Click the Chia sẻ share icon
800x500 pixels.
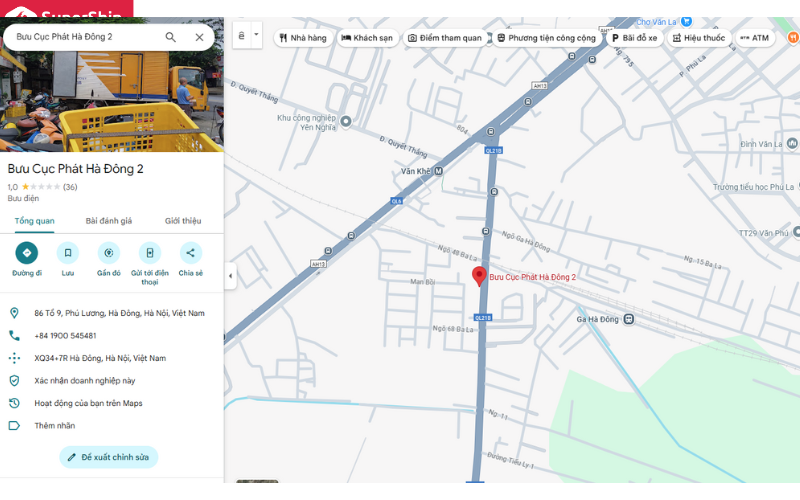(x=190, y=253)
